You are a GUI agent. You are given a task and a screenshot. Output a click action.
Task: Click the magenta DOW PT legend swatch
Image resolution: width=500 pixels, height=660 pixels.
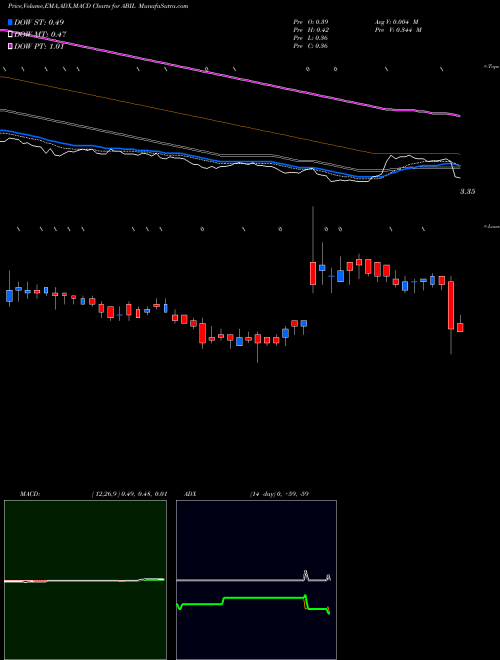10,46
